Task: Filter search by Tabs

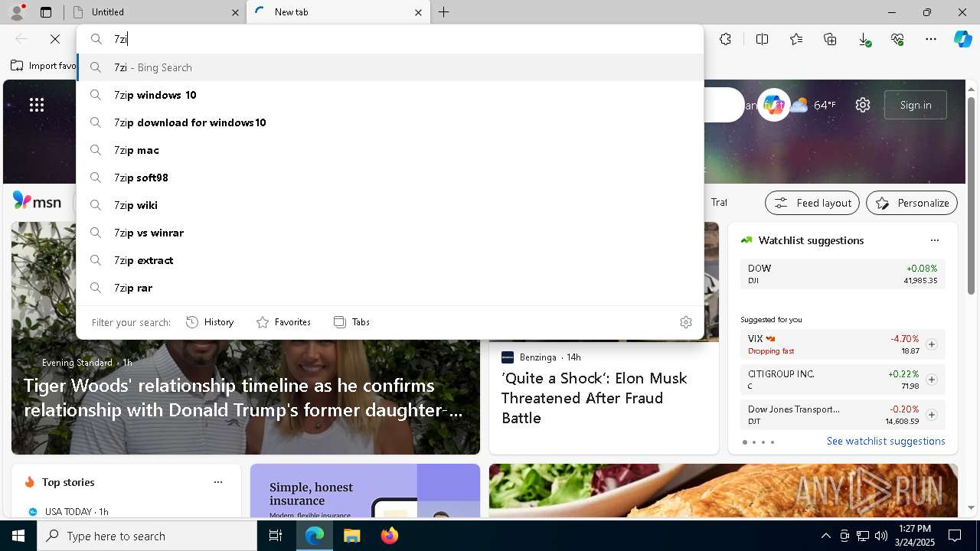Action: pyautogui.click(x=351, y=322)
